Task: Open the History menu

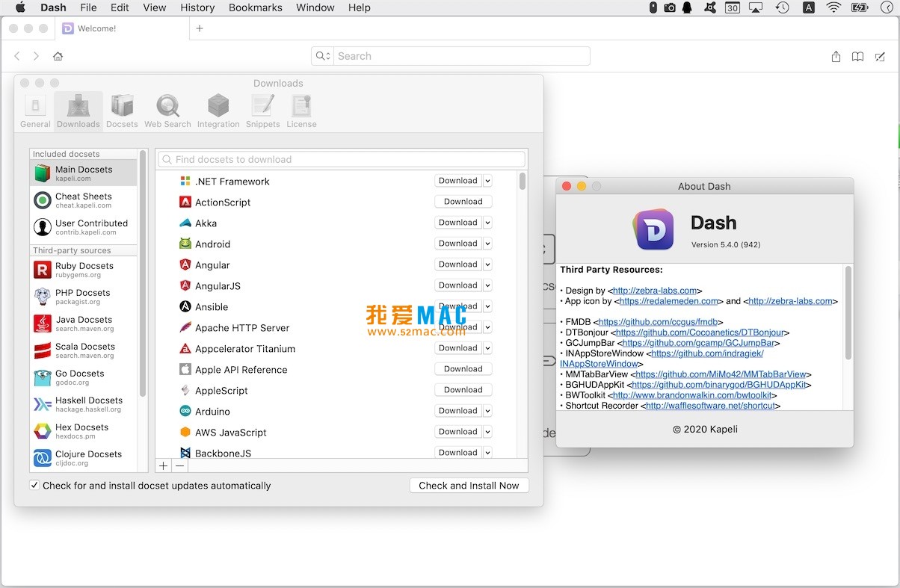Action: pos(197,7)
